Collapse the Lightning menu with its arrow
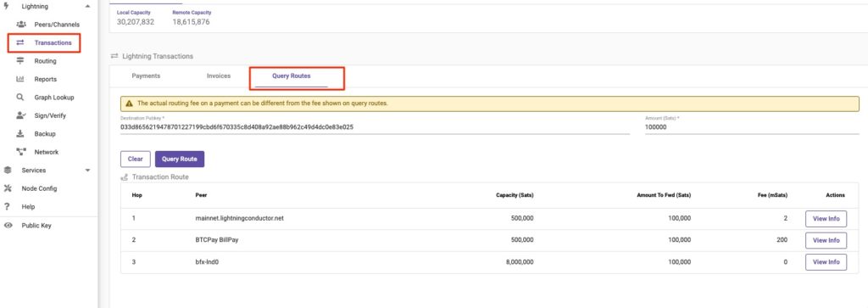 tap(87, 7)
